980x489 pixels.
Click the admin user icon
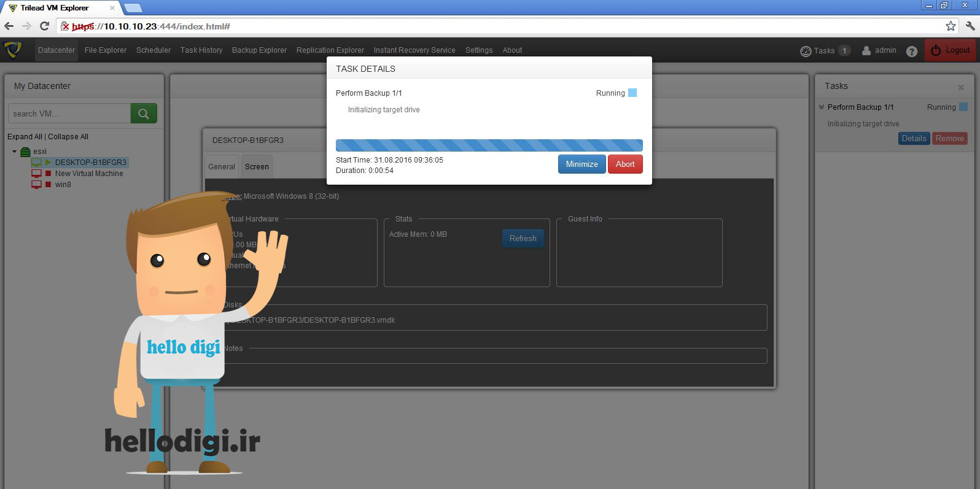(x=866, y=50)
